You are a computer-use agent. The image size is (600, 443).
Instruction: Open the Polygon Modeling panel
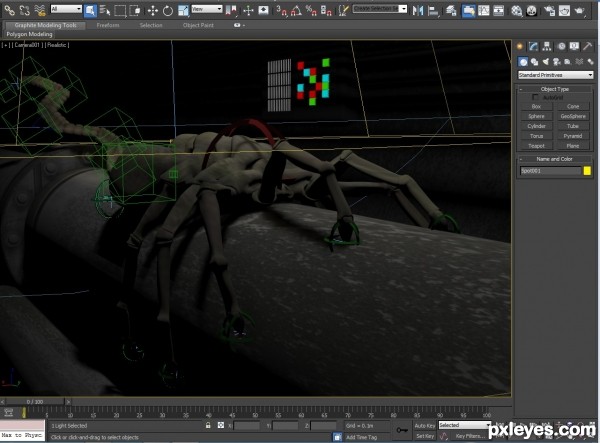[x=29, y=34]
